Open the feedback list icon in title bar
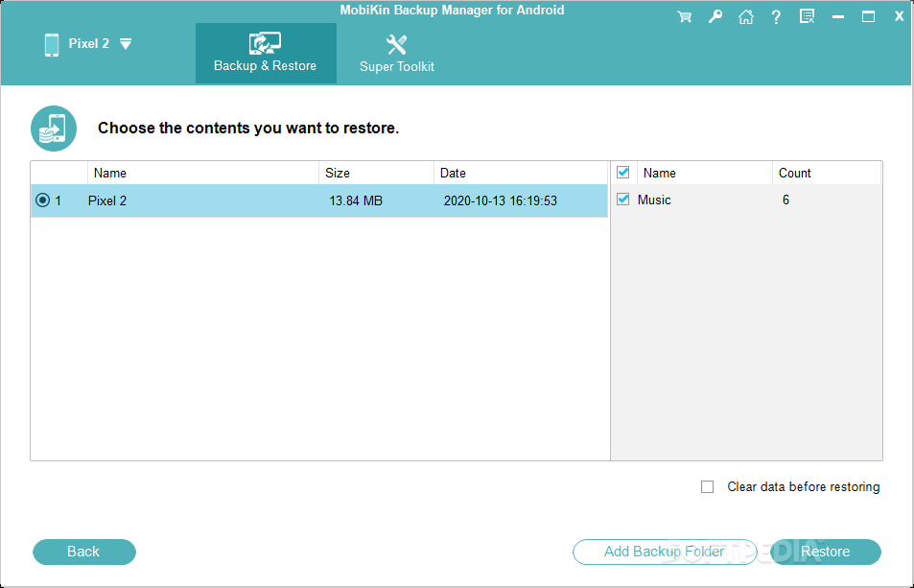This screenshot has height=588, width=914. pos(807,16)
